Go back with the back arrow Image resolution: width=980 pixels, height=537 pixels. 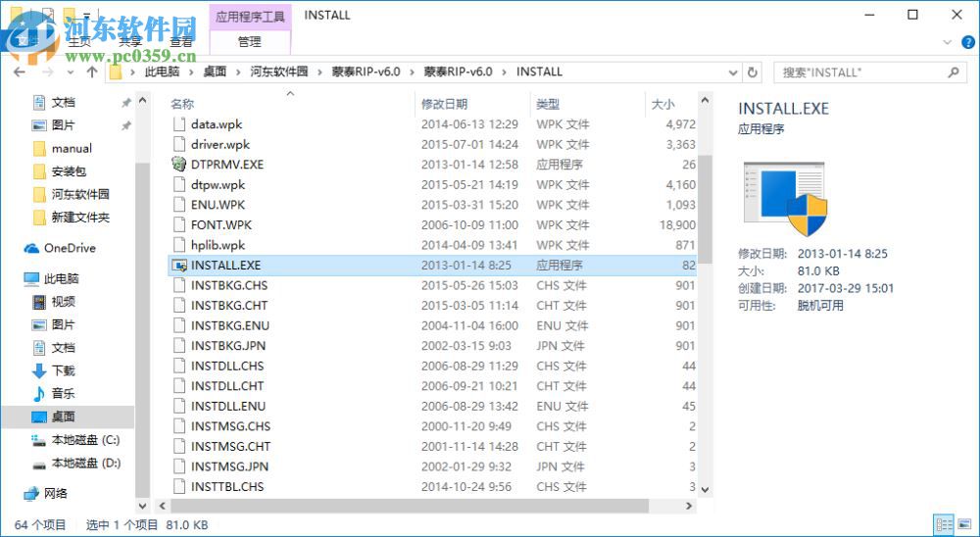coord(20,73)
